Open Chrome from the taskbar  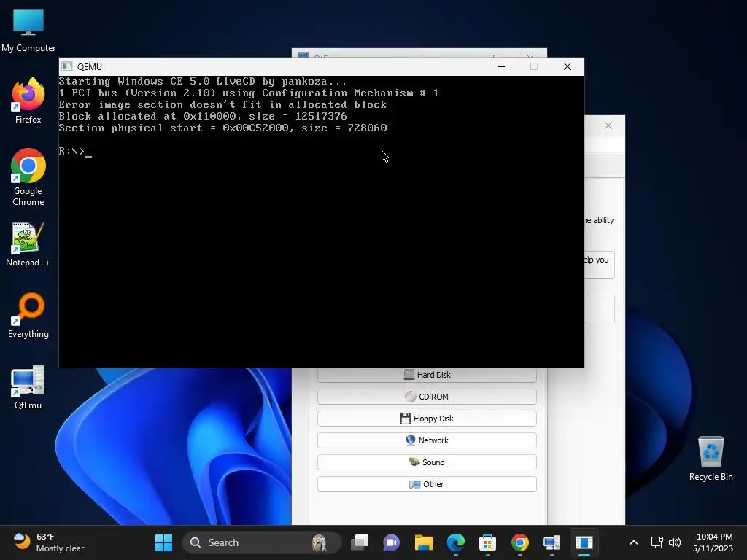point(519,542)
